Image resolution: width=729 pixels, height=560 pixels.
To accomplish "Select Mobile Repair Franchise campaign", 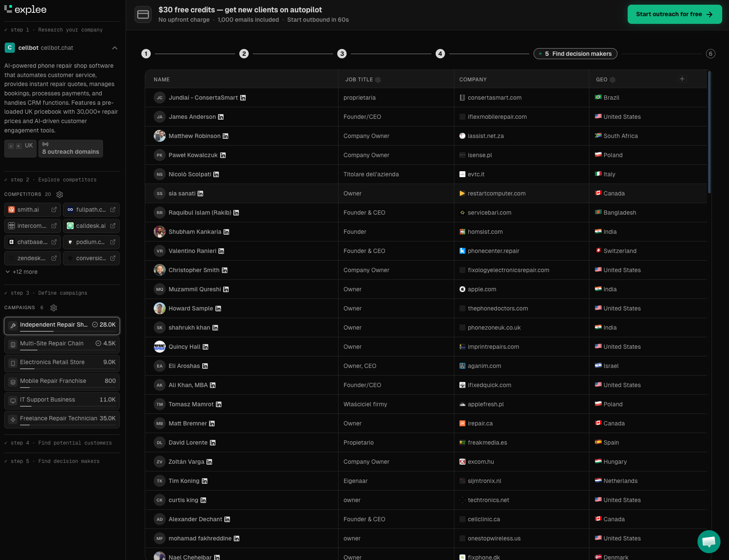I will click(62, 382).
